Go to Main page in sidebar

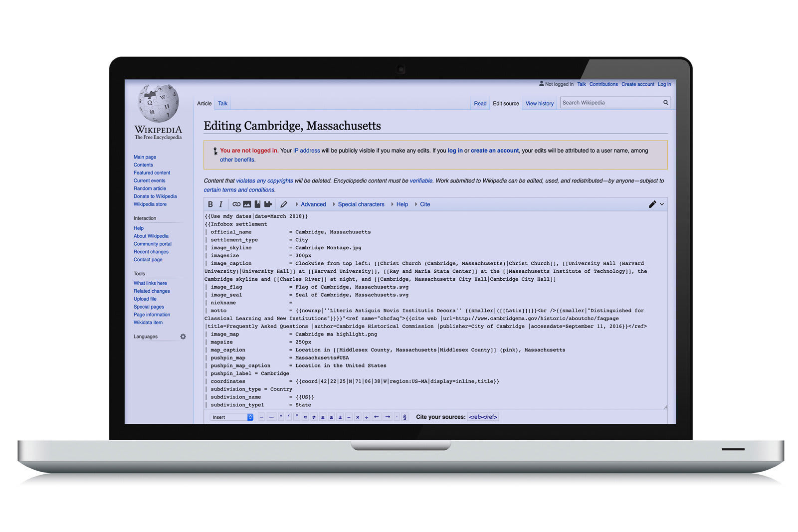coord(145,157)
